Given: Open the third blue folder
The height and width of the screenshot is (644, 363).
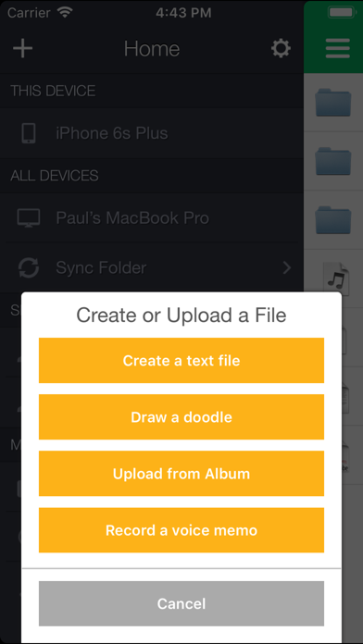Looking at the screenshot, I should (x=333, y=221).
